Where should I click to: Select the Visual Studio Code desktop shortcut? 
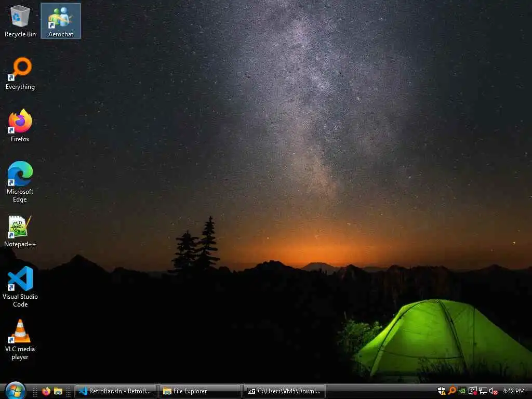click(x=20, y=287)
